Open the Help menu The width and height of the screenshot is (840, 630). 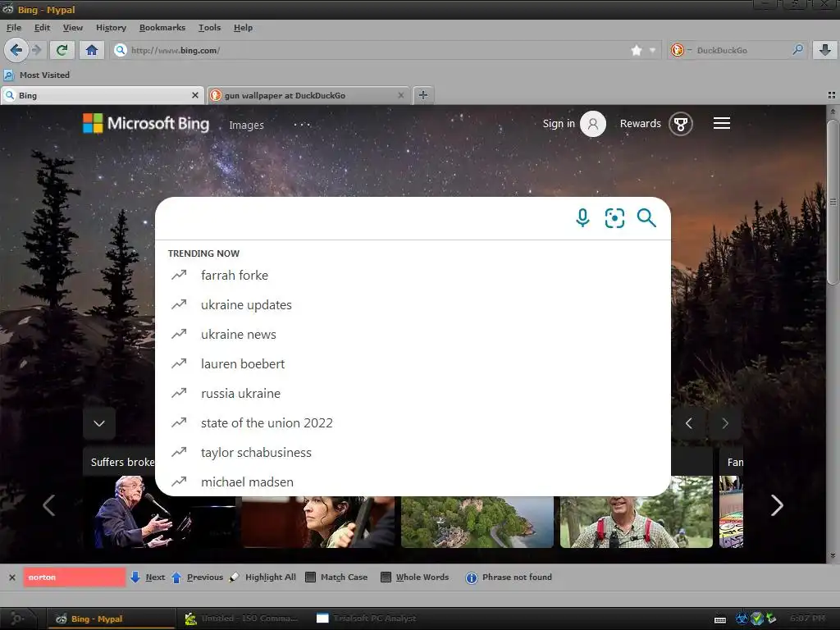pos(243,28)
